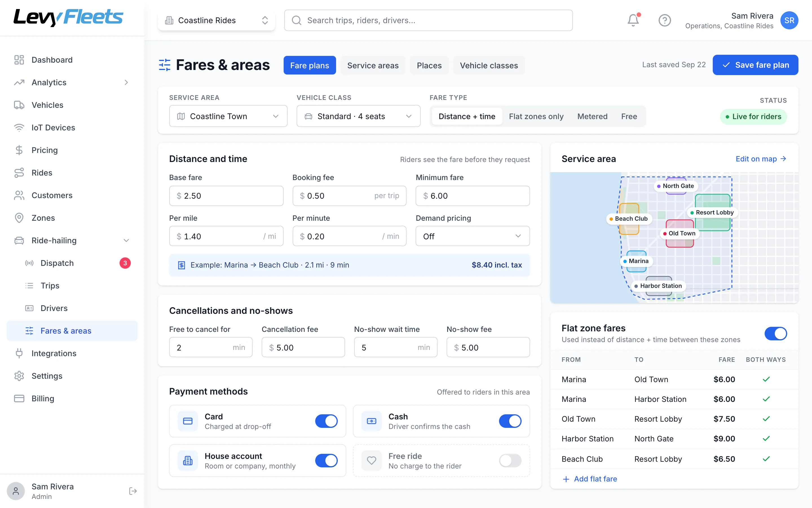The width and height of the screenshot is (812, 508).
Task: Open Rides in the sidebar
Action: (x=72, y=172)
